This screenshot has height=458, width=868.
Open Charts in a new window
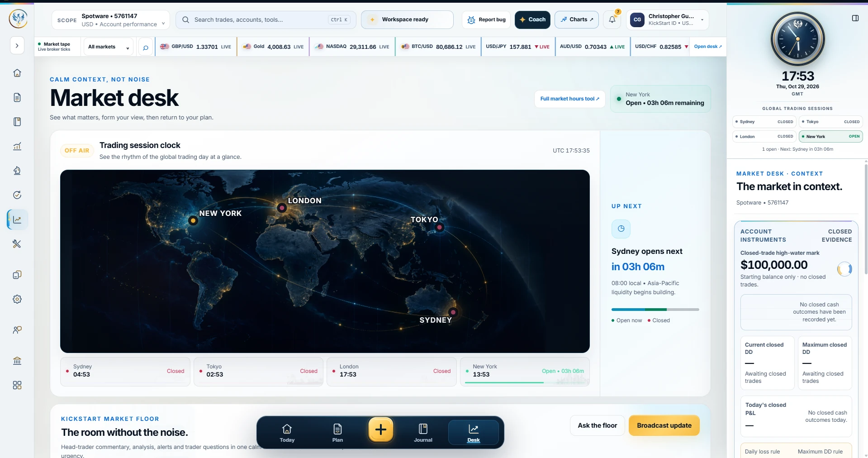point(577,19)
